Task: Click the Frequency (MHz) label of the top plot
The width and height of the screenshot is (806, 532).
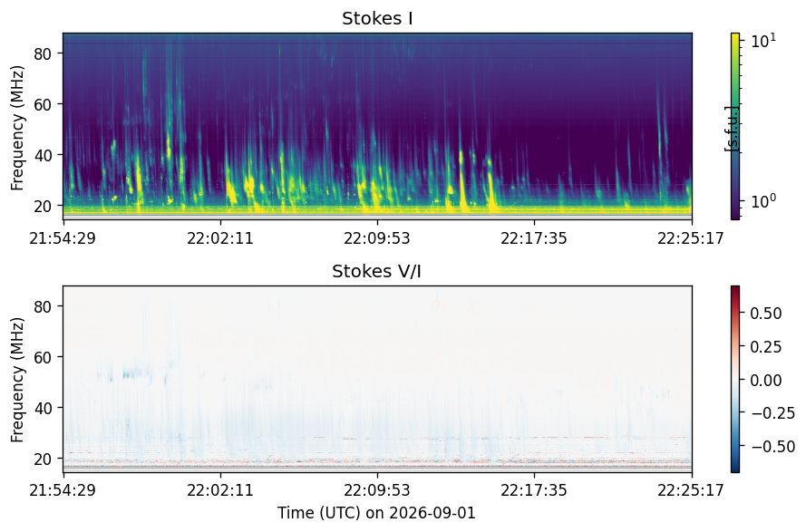Action: pyautogui.click(x=17, y=128)
